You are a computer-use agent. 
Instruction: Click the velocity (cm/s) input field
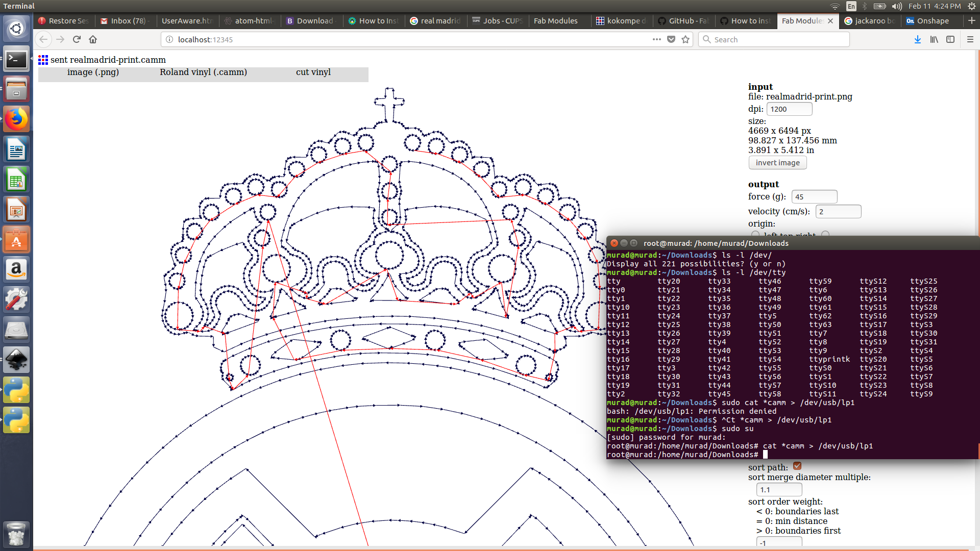838,212
